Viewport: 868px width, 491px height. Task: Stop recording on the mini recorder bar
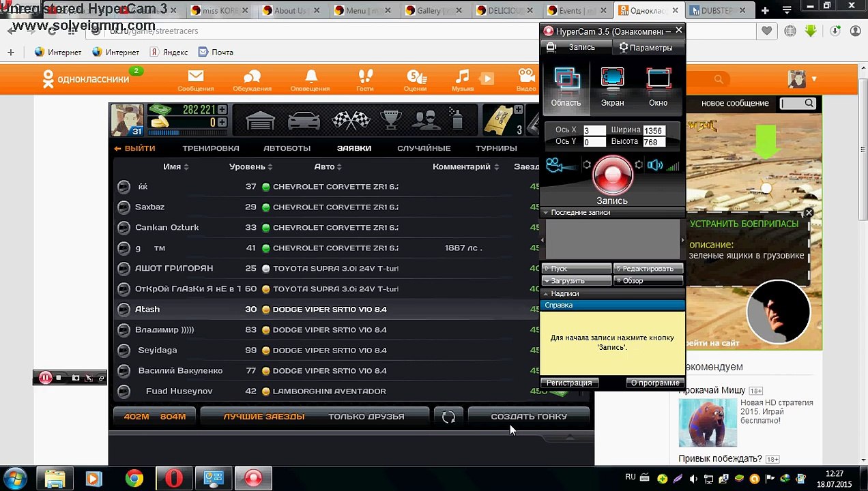tap(59, 378)
